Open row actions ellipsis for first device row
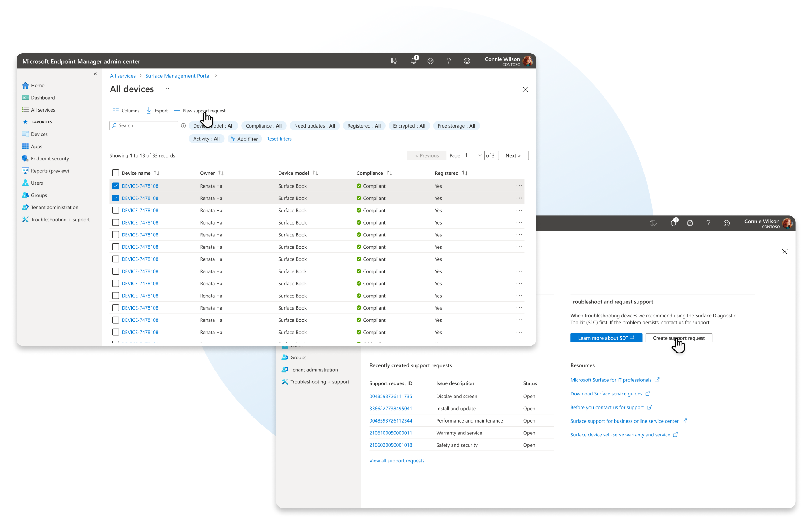Image resolution: width=812 pixels, height=525 pixels. coord(519,186)
